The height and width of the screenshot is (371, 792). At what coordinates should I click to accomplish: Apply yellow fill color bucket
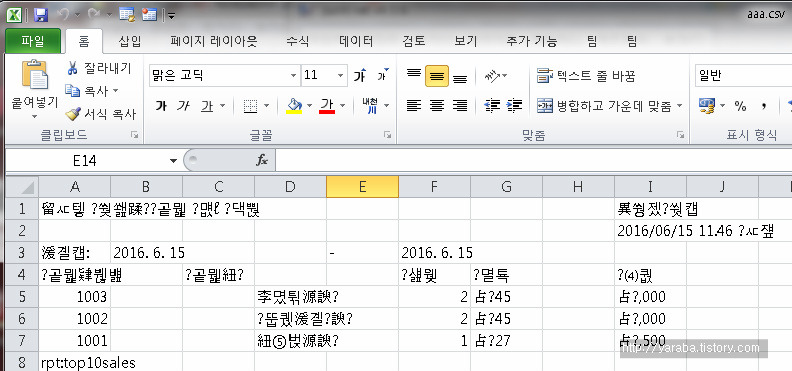(x=294, y=106)
